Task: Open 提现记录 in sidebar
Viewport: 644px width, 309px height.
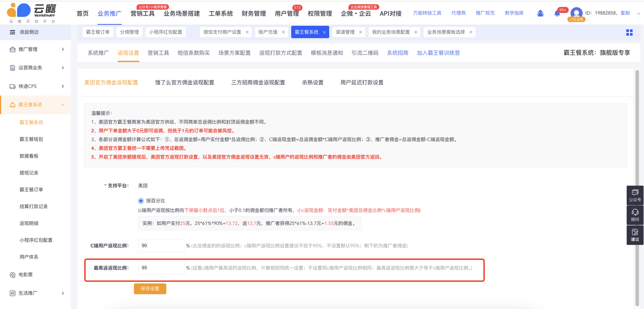Action: pos(29,173)
